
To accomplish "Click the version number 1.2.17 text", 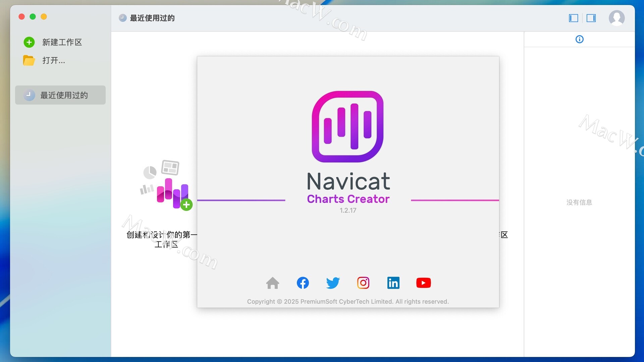I will tap(348, 210).
